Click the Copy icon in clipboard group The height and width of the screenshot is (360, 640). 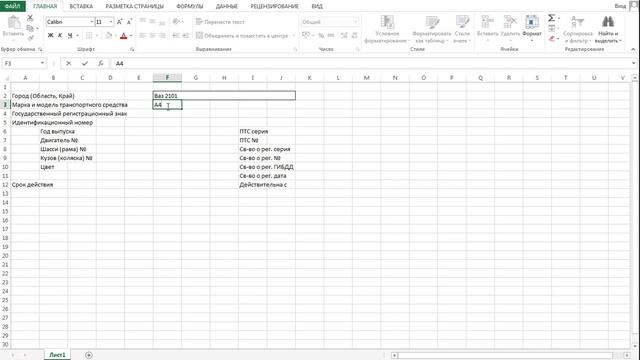point(30,28)
